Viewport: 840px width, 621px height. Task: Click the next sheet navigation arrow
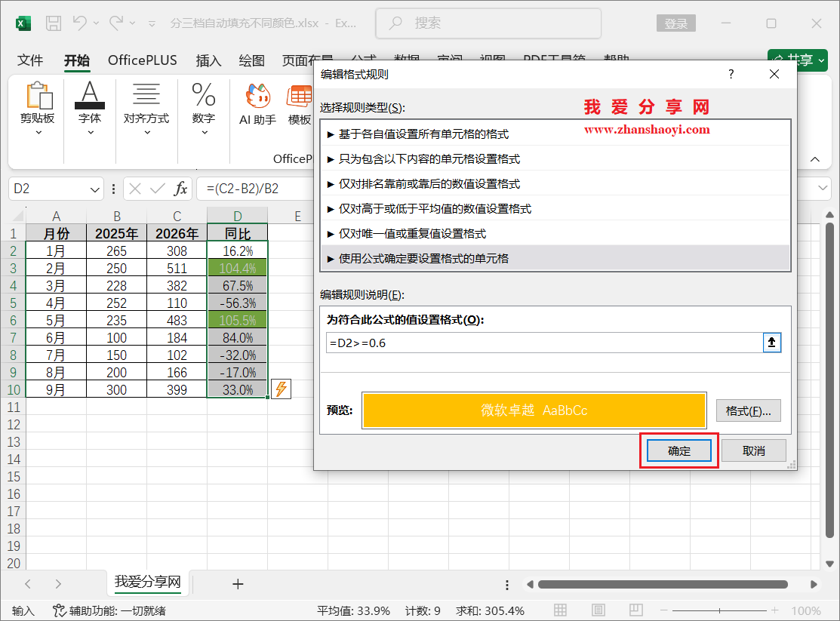(x=58, y=583)
